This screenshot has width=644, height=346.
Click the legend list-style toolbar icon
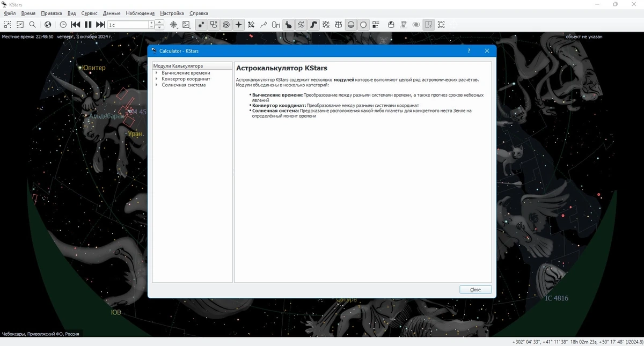click(x=376, y=25)
